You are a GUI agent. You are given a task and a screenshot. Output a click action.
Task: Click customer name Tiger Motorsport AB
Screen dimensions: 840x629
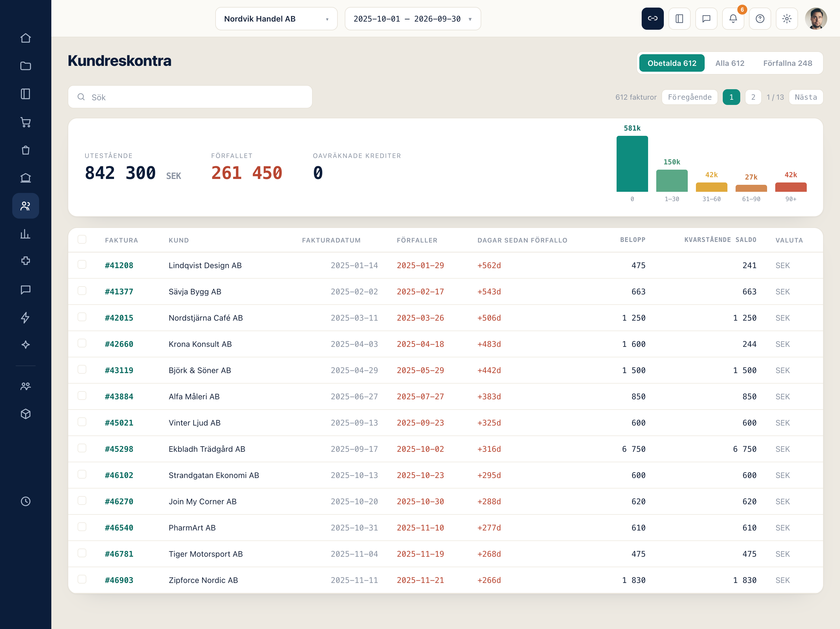coord(205,554)
